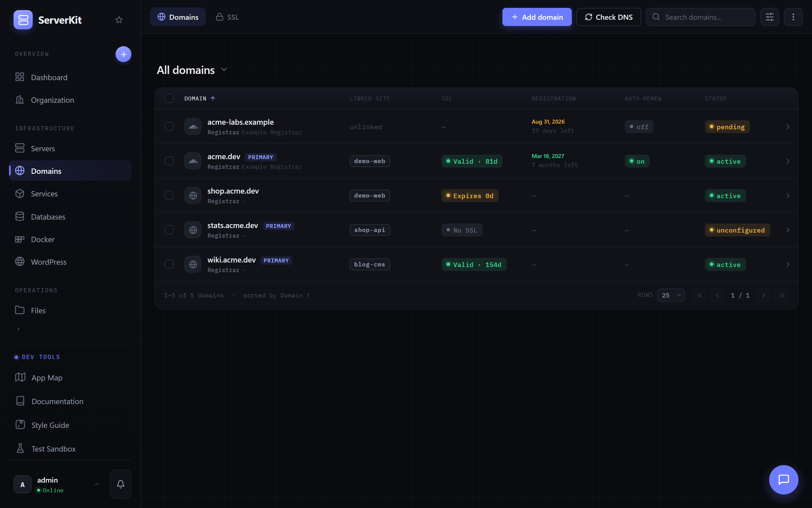812x508 pixels.
Task: Click the Servers rack icon
Action: click(x=20, y=148)
